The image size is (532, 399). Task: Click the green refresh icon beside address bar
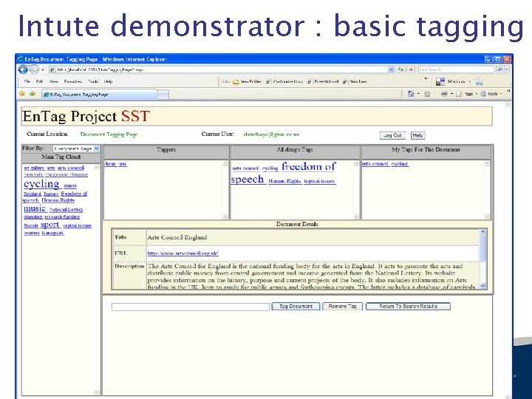(401, 69)
